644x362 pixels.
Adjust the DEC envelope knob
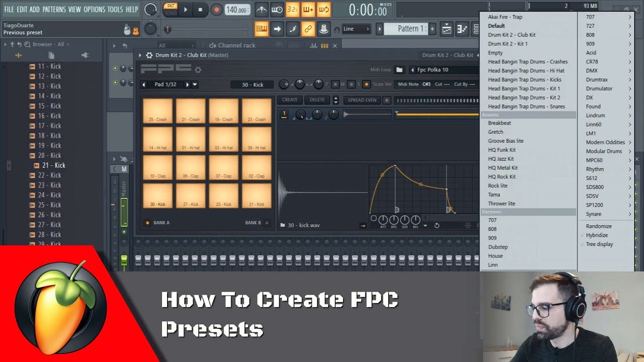pyautogui.click(x=394, y=220)
